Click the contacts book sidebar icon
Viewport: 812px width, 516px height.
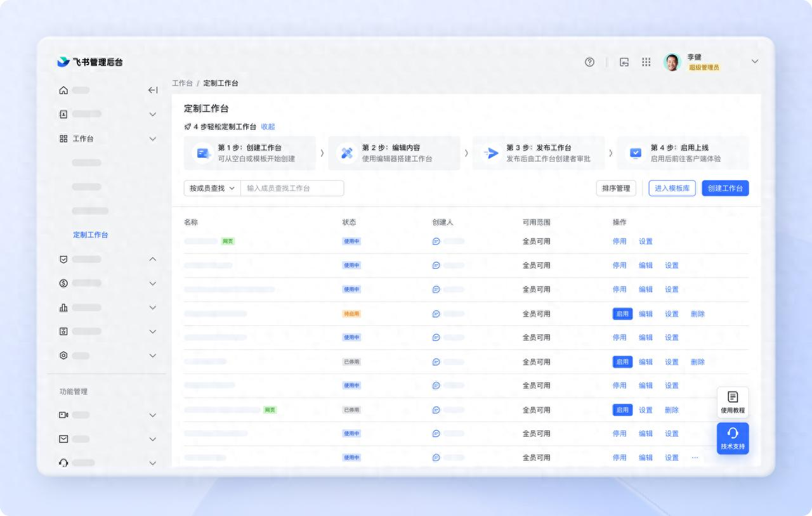[63, 114]
